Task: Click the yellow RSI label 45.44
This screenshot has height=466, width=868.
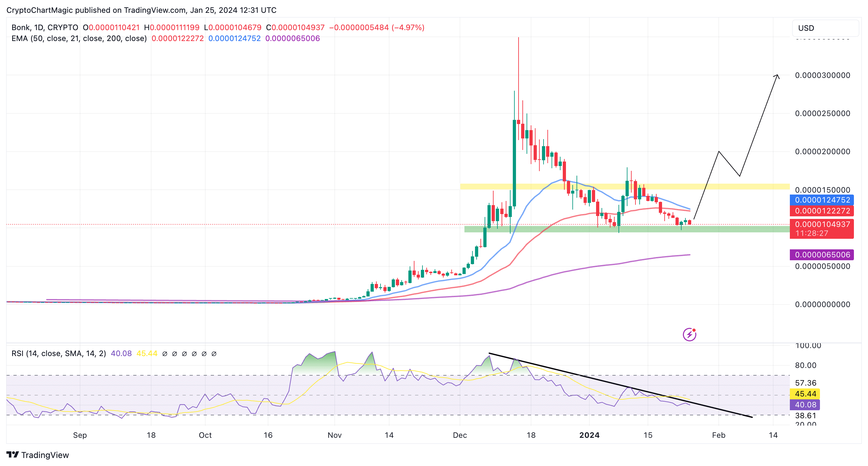Action: (805, 394)
